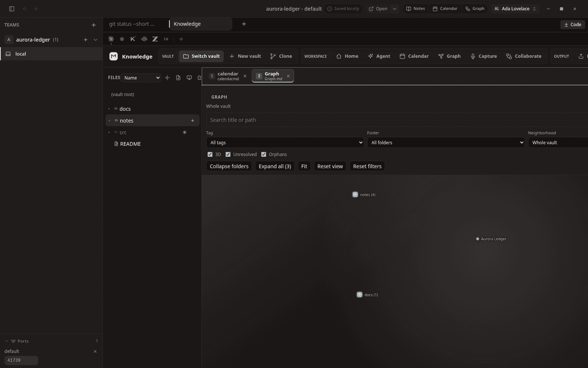Expand the notes folder arrow
This screenshot has height=368, width=588.
click(109, 121)
